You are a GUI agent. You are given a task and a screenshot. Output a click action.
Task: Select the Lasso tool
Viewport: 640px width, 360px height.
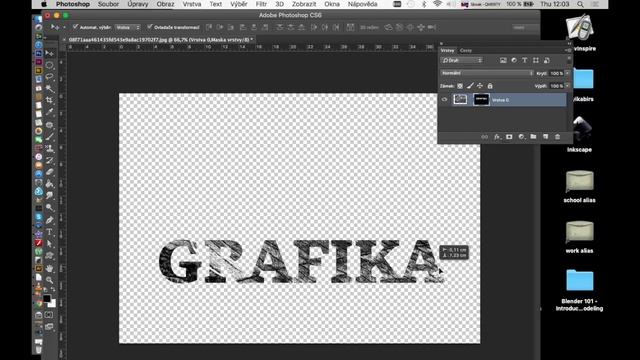[49, 77]
